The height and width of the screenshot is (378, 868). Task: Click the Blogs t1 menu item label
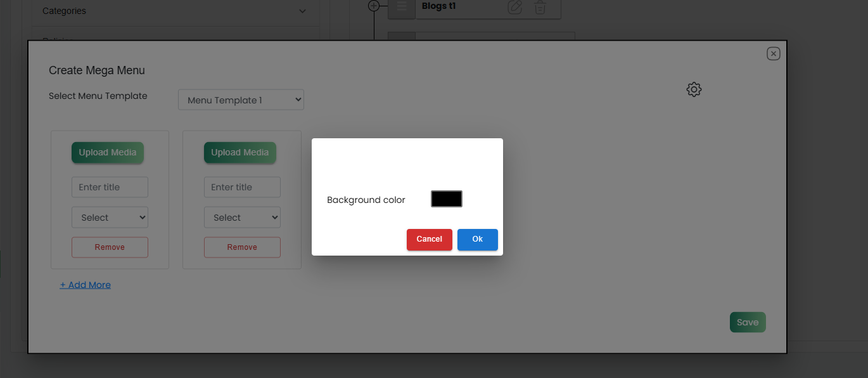(438, 6)
